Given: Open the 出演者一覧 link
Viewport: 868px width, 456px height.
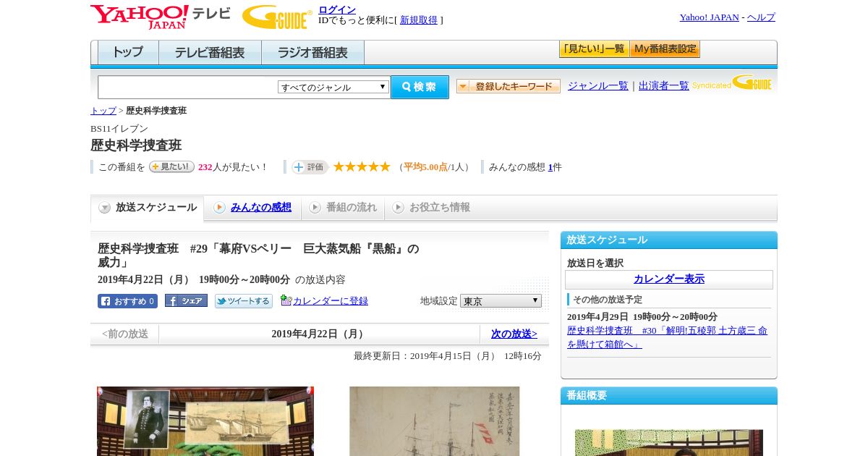Looking at the screenshot, I should pos(664,85).
